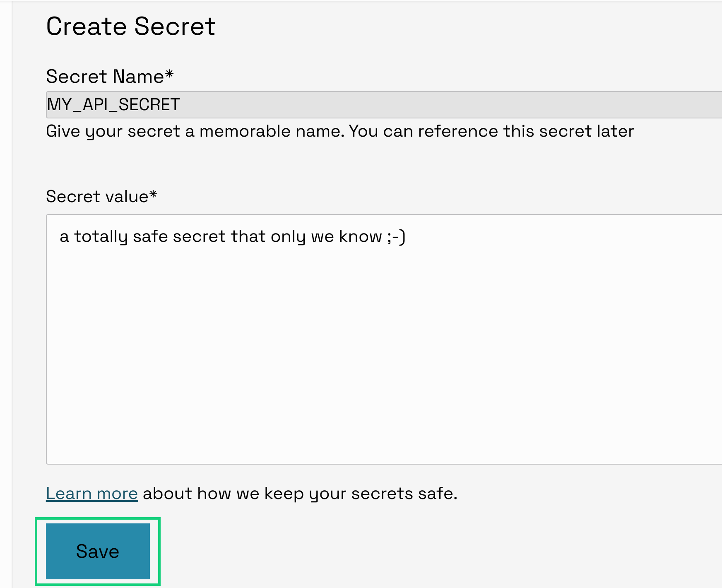Click the highlighted Save button
The width and height of the screenshot is (722, 588).
(97, 551)
